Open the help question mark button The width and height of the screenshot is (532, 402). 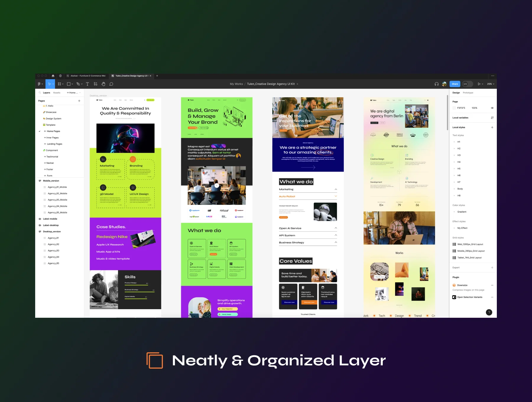[x=489, y=312]
